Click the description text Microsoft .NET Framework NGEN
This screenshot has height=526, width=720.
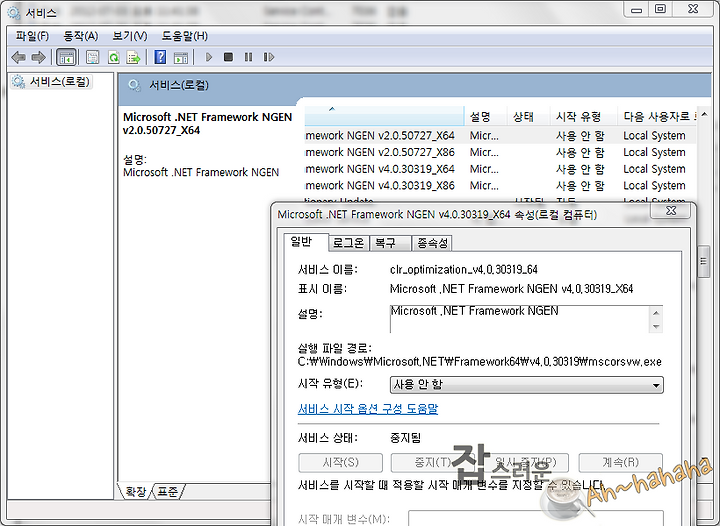point(474,311)
